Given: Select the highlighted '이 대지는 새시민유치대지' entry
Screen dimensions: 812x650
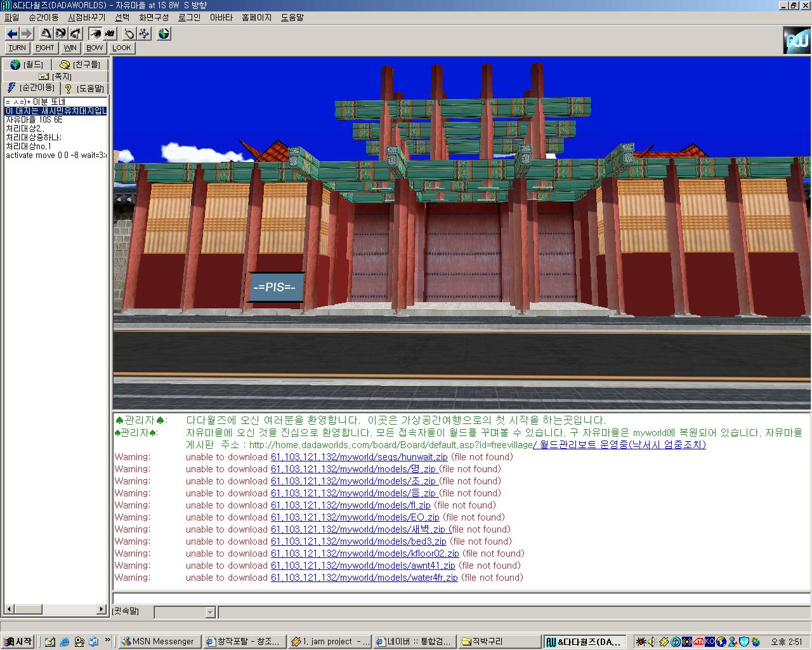Looking at the screenshot, I should click(x=56, y=110).
